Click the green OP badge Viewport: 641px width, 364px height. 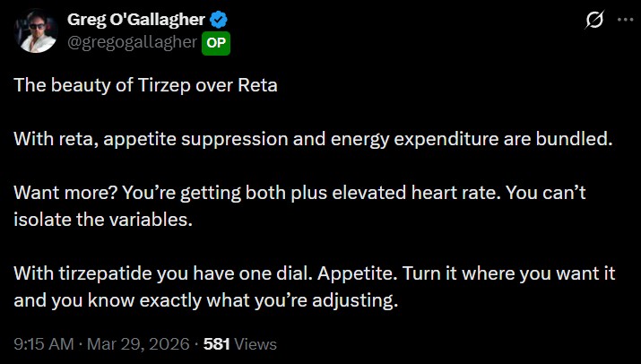(x=215, y=41)
